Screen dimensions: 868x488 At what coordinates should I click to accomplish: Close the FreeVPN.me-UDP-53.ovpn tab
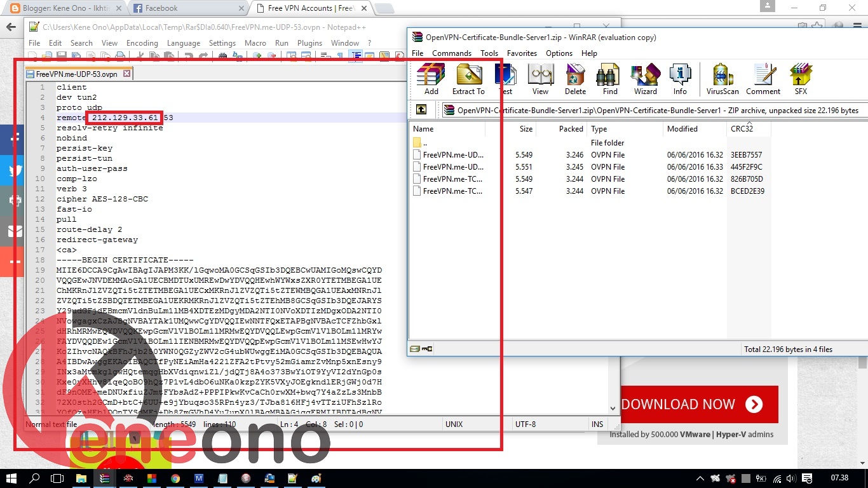126,74
